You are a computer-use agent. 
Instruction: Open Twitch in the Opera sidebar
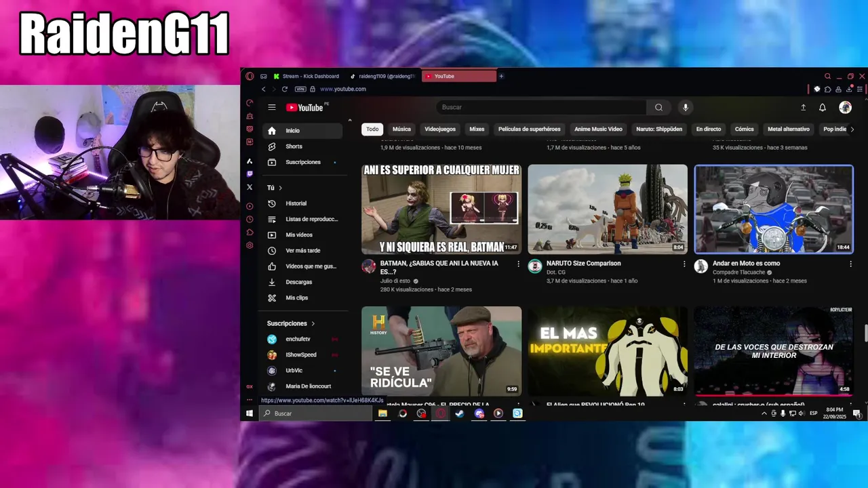click(x=250, y=174)
